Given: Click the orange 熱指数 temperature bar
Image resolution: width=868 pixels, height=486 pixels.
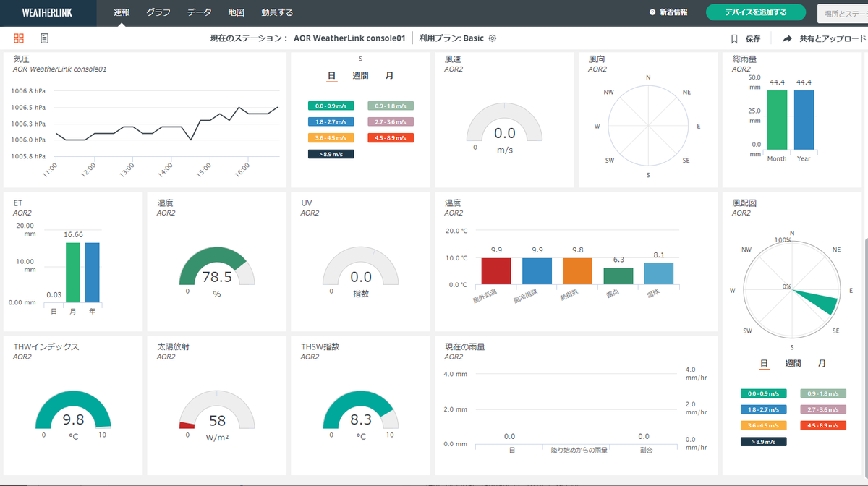Looking at the screenshot, I should click(577, 271).
